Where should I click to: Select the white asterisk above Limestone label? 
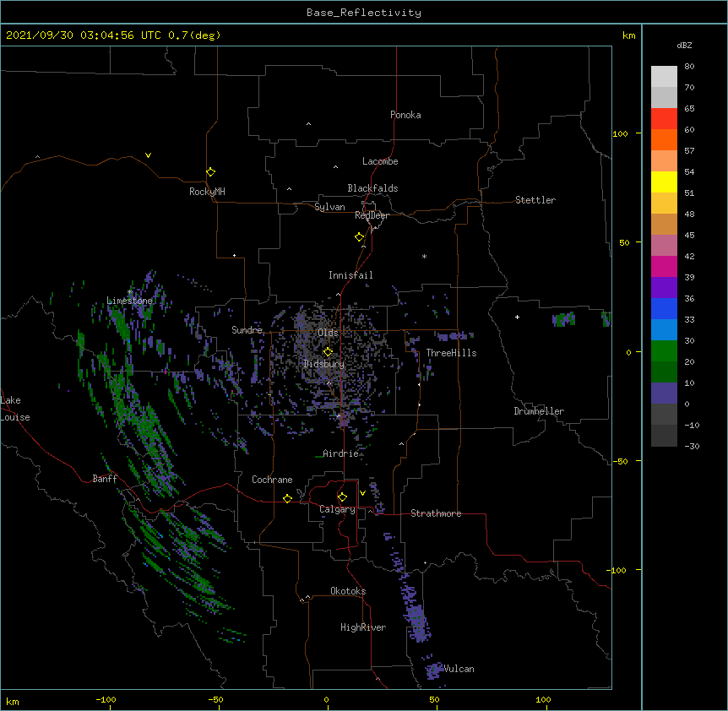pyautogui.click(x=130, y=292)
